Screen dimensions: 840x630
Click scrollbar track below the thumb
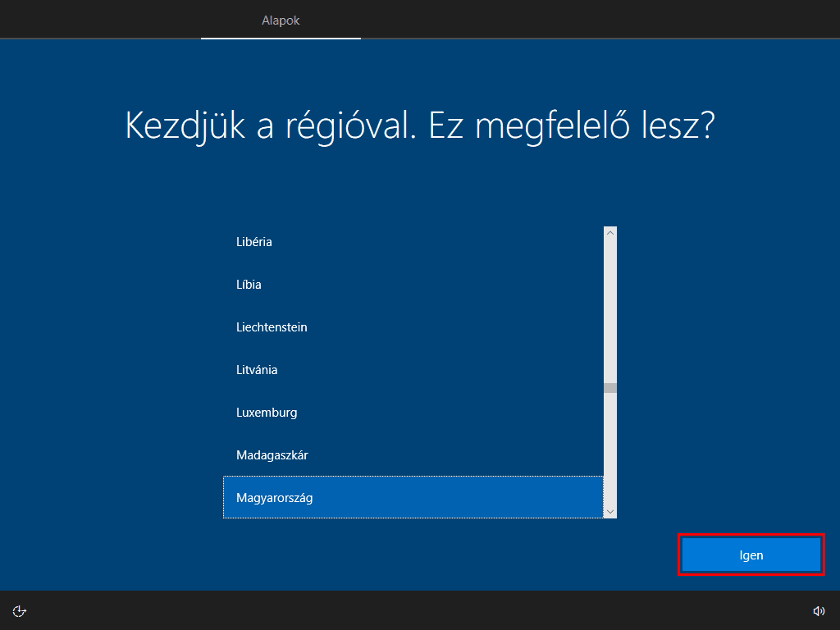(x=609, y=451)
